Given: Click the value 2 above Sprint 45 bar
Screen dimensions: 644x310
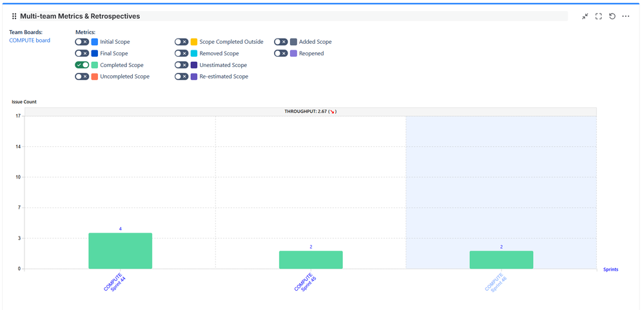Looking at the screenshot, I should coord(311,247).
